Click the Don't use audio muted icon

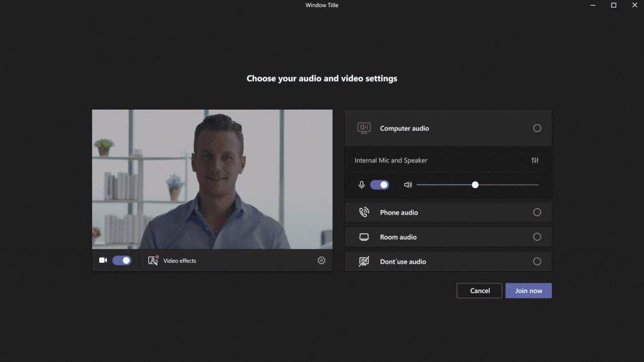coord(364,262)
